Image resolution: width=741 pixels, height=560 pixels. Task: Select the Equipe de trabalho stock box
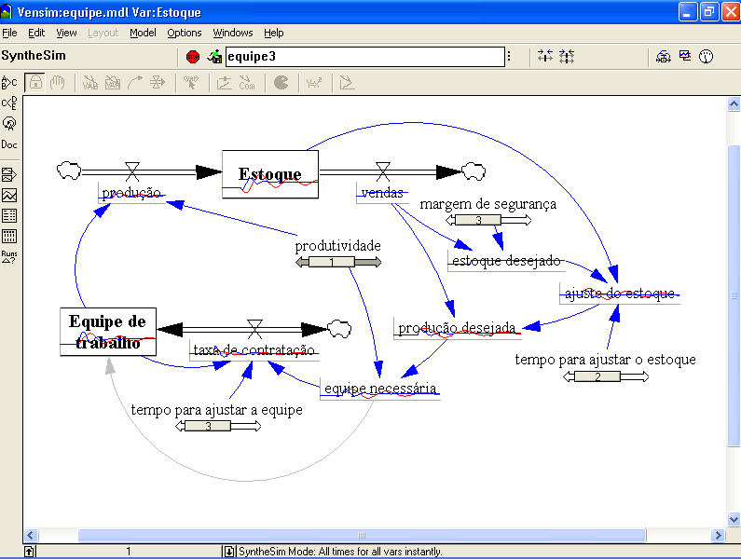click(x=107, y=332)
